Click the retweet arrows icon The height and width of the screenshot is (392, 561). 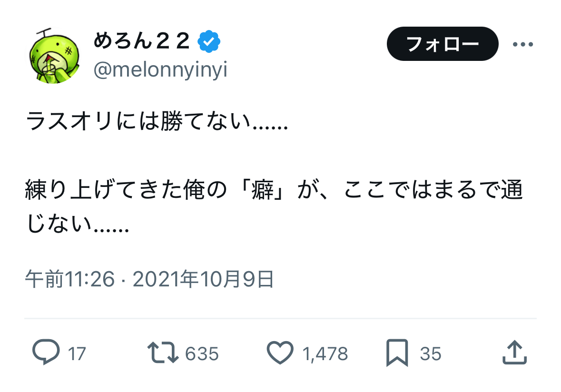163,353
